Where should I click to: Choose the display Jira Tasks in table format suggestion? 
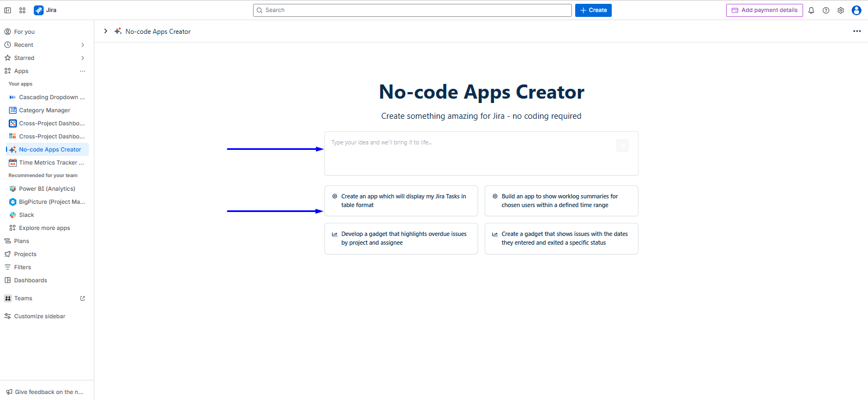401,201
